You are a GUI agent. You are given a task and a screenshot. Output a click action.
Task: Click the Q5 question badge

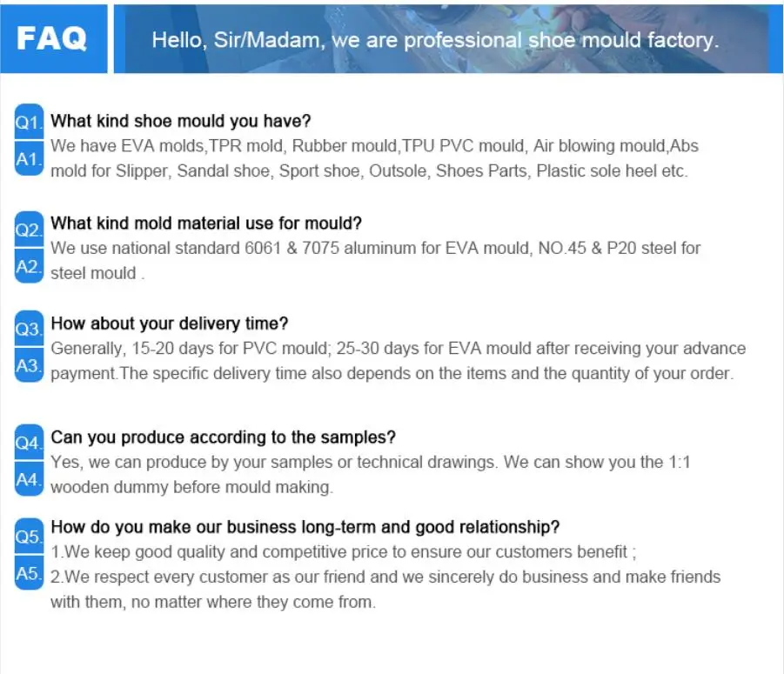(29, 537)
